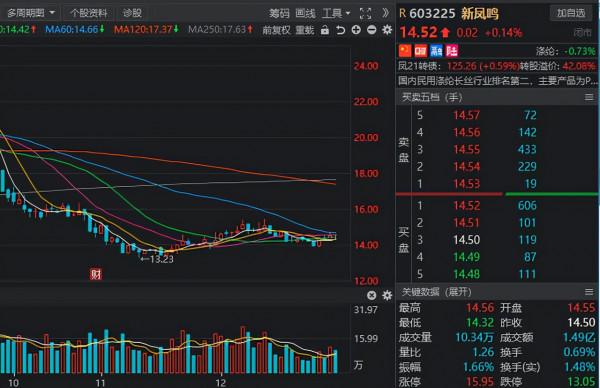Click the 13.23 low price label
600x388 pixels.
click(x=161, y=259)
